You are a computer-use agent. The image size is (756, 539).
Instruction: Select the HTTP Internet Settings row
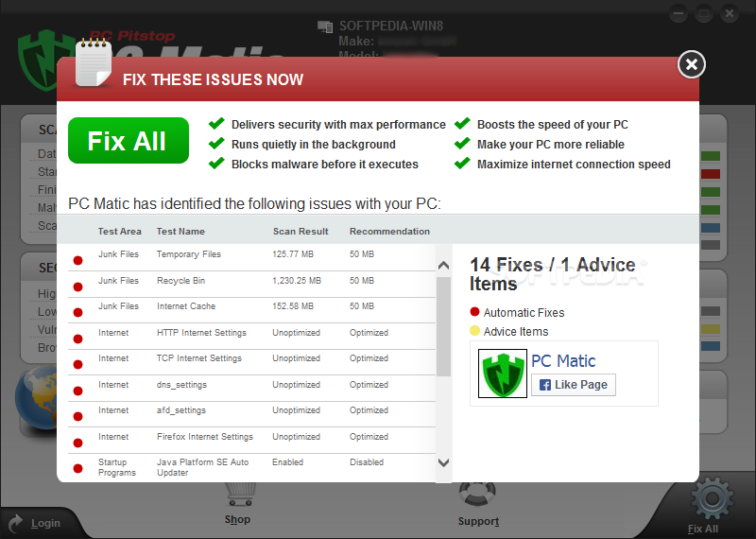click(x=251, y=336)
